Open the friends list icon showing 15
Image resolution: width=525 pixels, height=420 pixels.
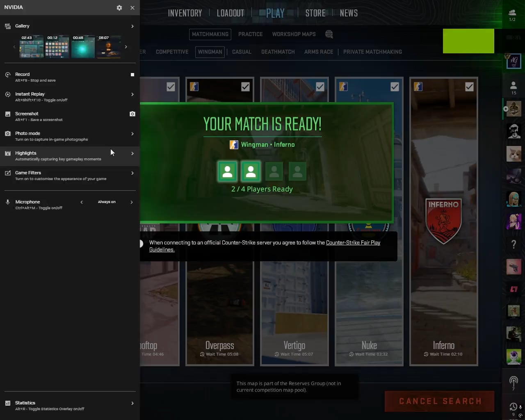click(x=514, y=87)
